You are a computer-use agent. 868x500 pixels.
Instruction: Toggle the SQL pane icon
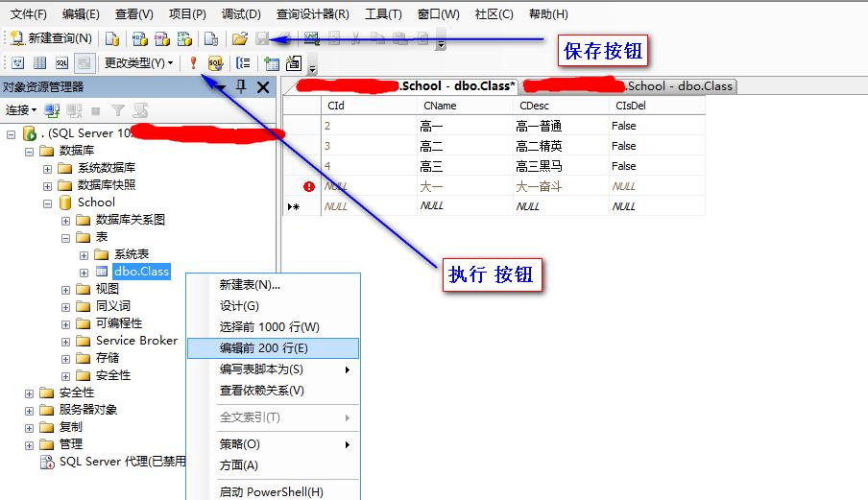click(x=62, y=63)
